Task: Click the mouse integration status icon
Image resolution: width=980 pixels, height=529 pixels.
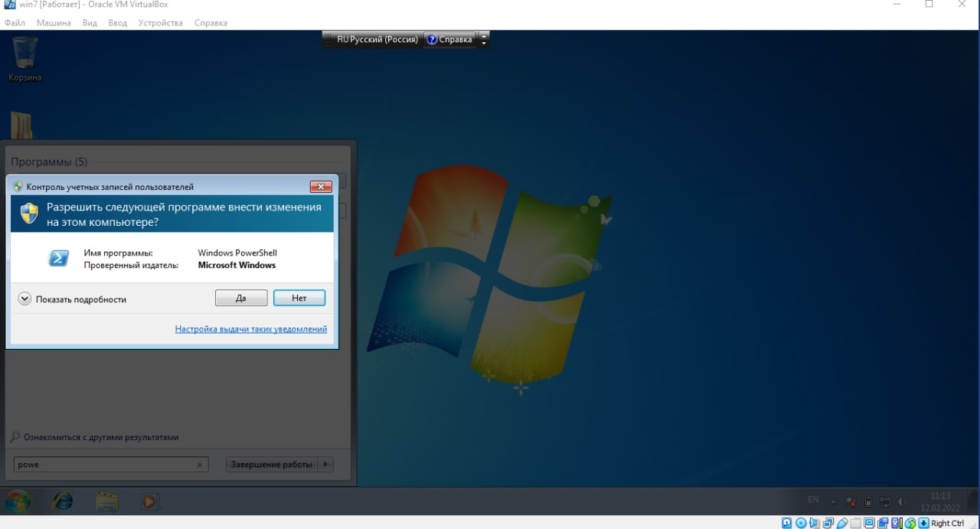Action: pyautogui.click(x=910, y=523)
